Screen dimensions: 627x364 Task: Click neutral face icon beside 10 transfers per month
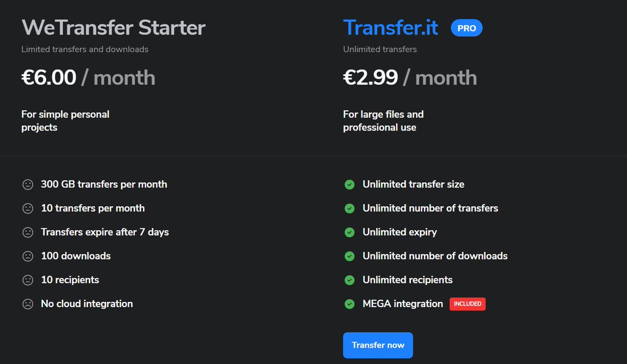(x=28, y=209)
